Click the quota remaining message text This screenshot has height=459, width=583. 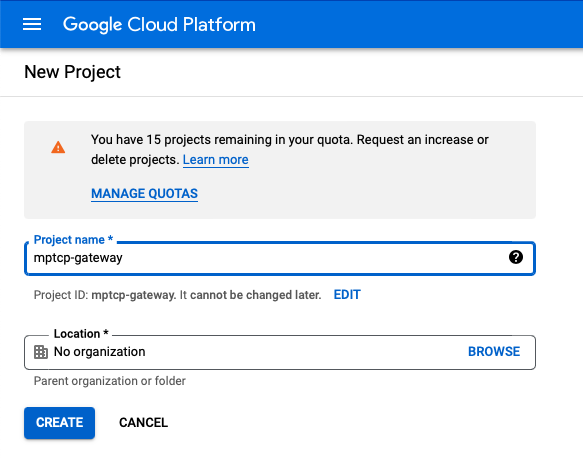(290, 150)
